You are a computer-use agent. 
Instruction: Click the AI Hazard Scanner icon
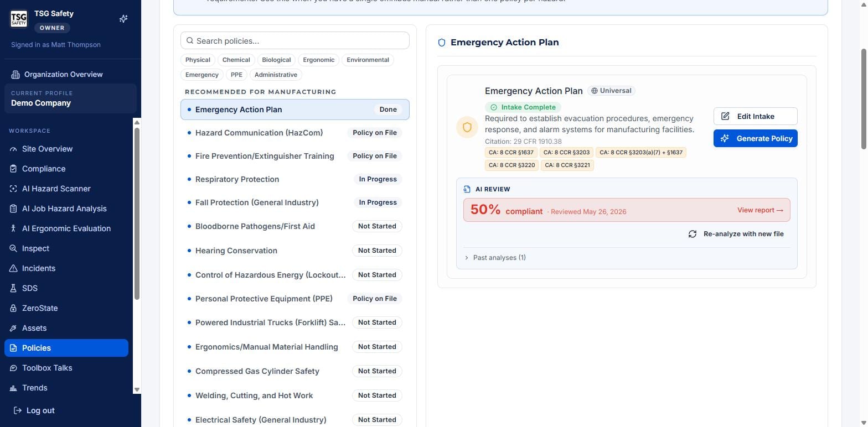[13, 189]
